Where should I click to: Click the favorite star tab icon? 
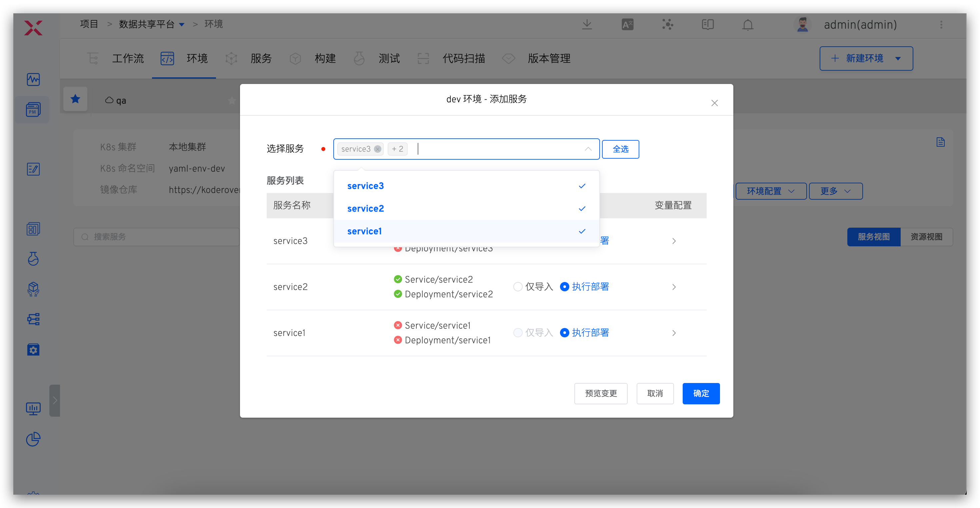click(75, 99)
